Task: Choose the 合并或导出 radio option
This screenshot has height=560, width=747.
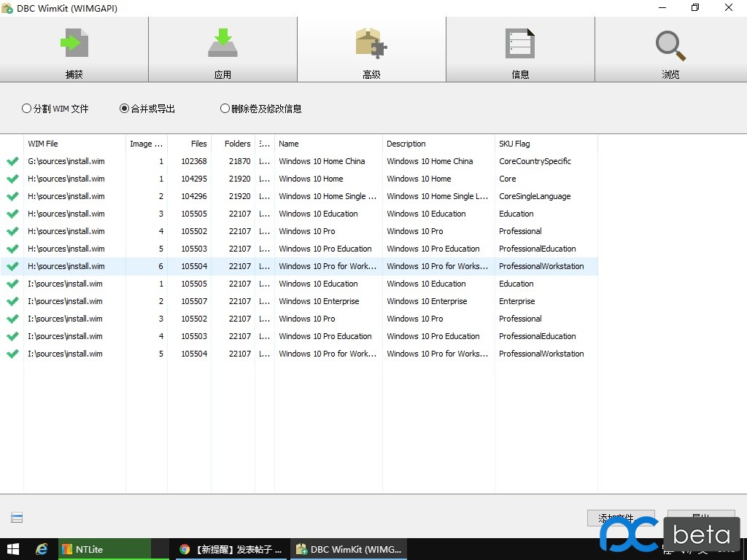Action: pos(147,109)
